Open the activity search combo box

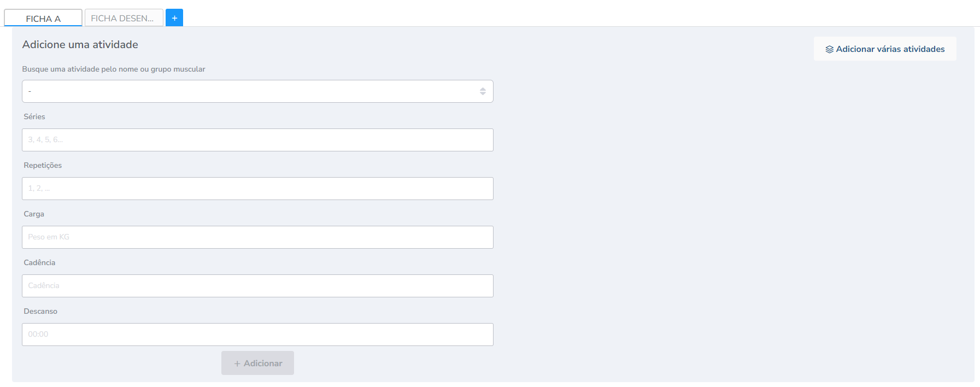(251, 91)
